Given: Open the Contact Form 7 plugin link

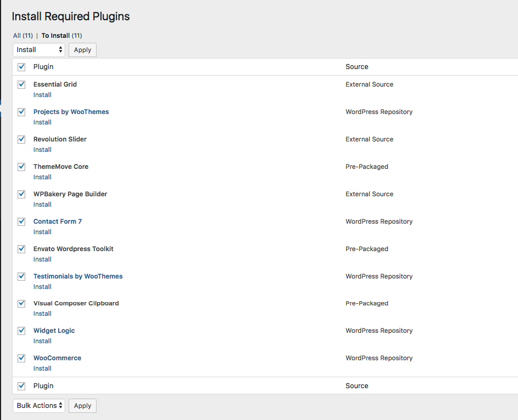Looking at the screenshot, I should tap(58, 222).
